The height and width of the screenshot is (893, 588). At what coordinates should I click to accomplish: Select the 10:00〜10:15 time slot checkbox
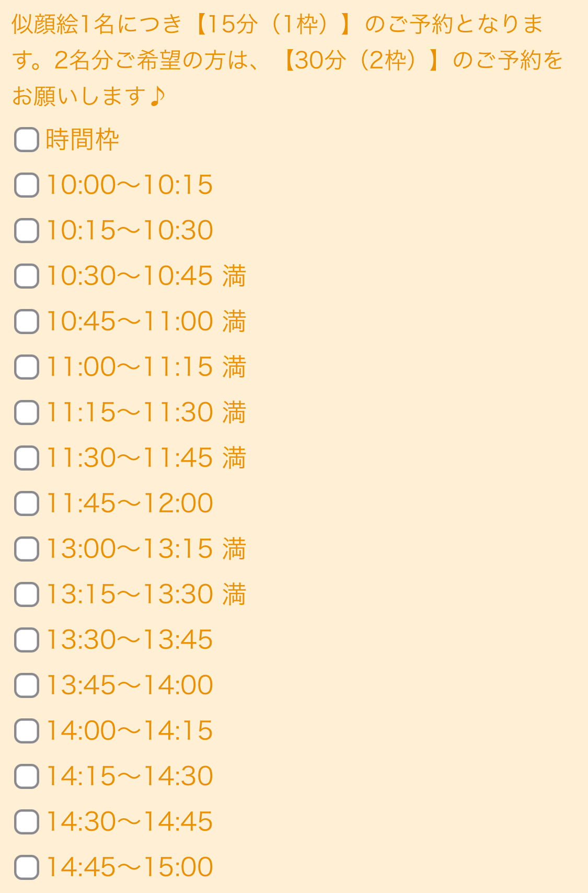pos(27,185)
